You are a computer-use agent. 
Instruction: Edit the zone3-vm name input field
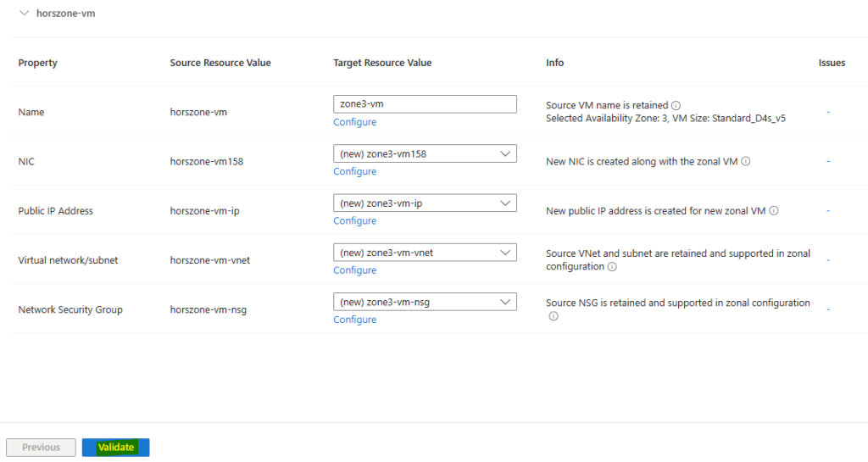pos(425,104)
